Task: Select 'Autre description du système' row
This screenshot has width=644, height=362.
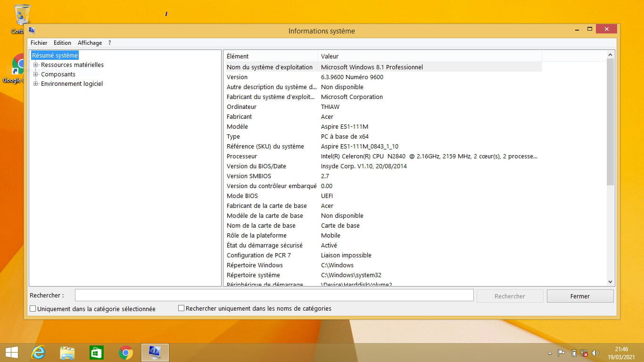Action: [x=384, y=87]
